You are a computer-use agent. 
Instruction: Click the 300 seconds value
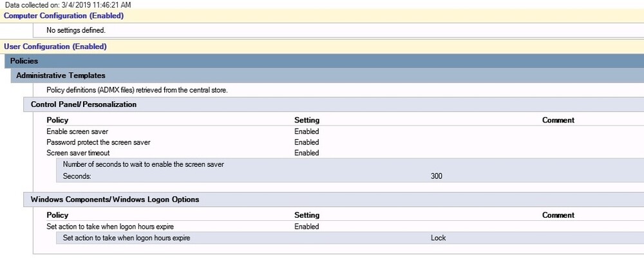437,176
